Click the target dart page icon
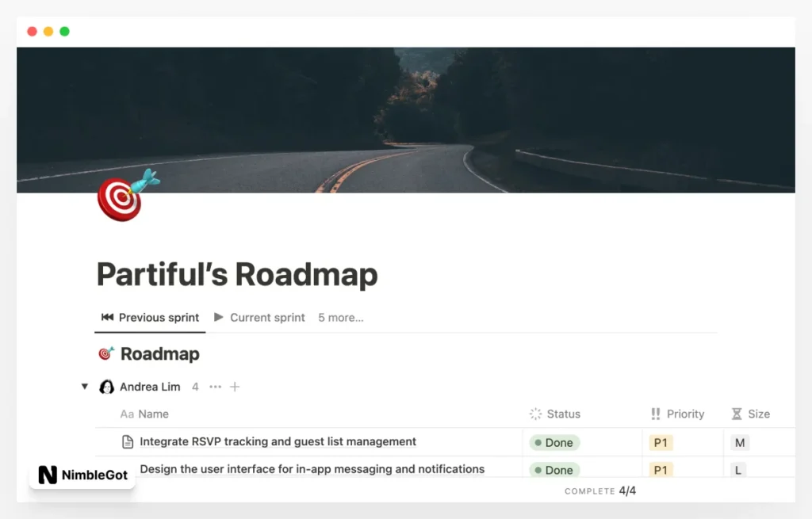The height and width of the screenshot is (519, 812). tap(125, 196)
